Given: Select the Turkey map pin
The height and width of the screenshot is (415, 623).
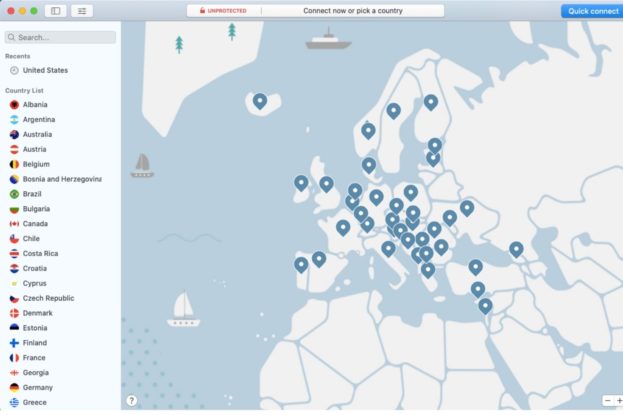Looking at the screenshot, I should pos(475,267).
